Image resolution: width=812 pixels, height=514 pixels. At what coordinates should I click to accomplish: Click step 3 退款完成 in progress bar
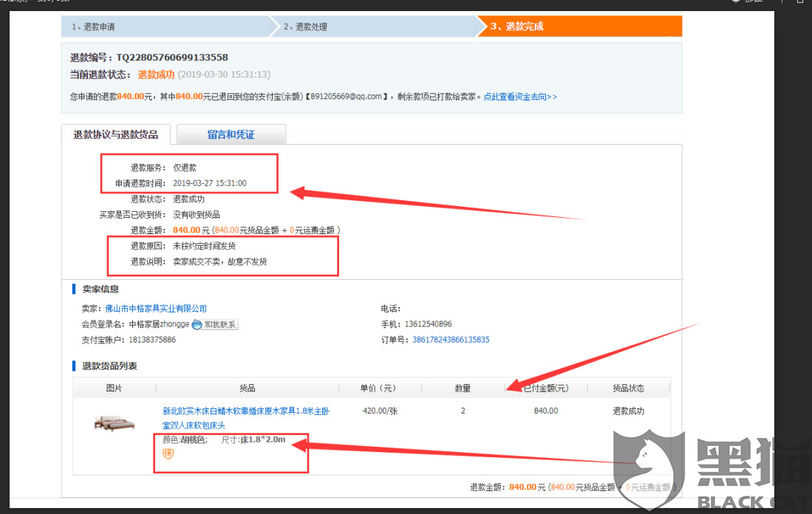[580, 27]
